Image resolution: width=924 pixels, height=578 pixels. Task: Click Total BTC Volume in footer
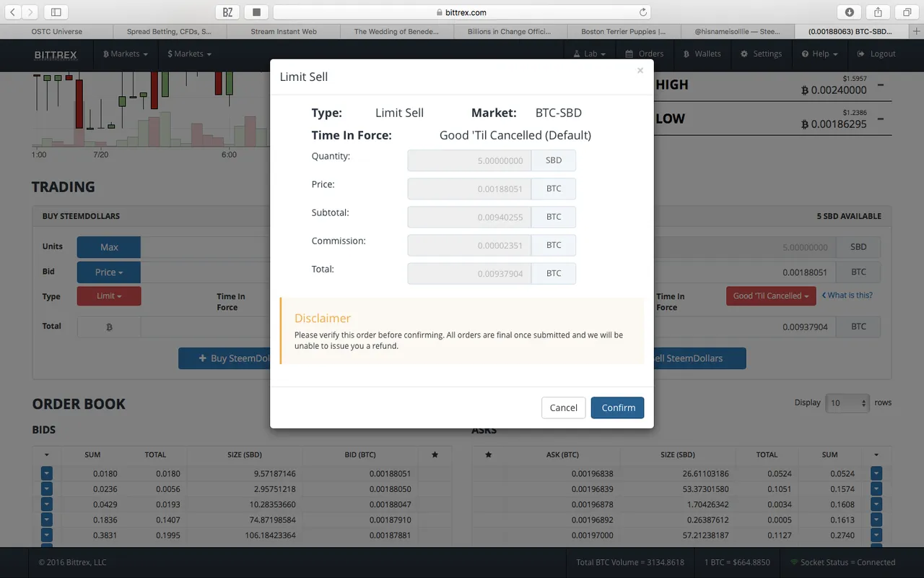tap(630, 562)
